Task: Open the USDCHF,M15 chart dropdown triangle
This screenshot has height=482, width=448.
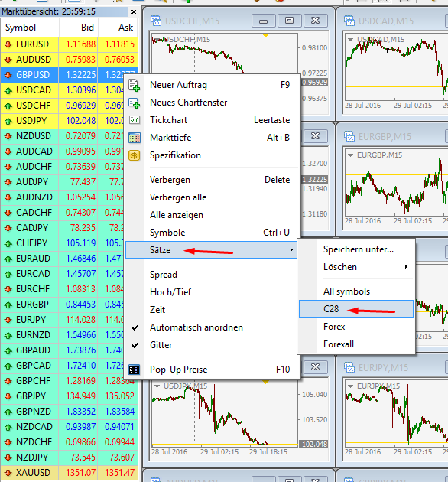Action: [157, 40]
